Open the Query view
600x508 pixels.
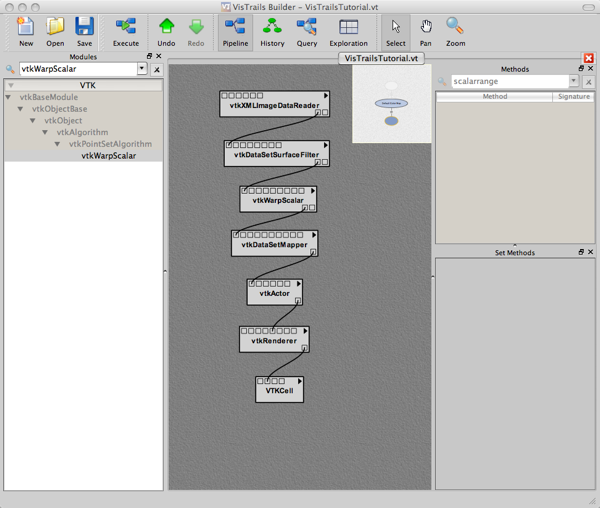307,32
